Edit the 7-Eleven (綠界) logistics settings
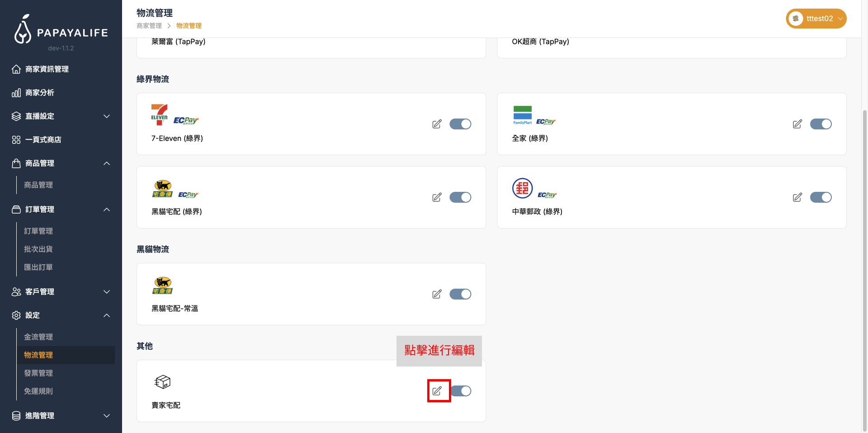 tap(436, 124)
